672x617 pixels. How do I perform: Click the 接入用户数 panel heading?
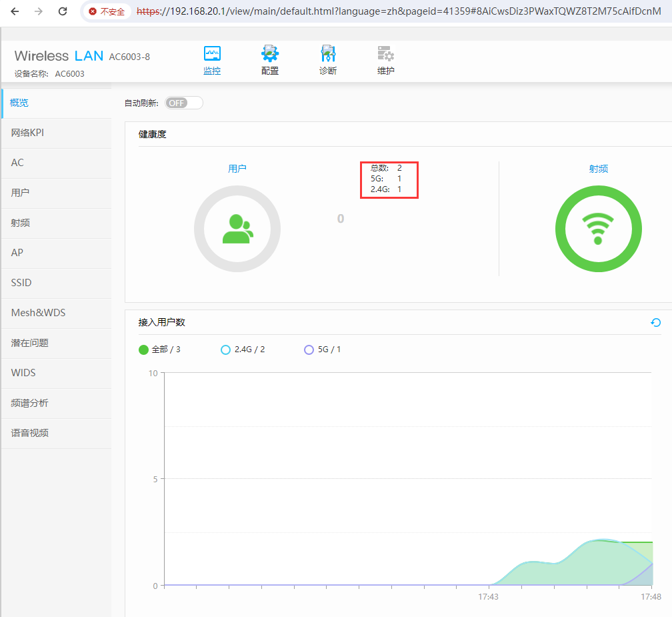click(161, 322)
